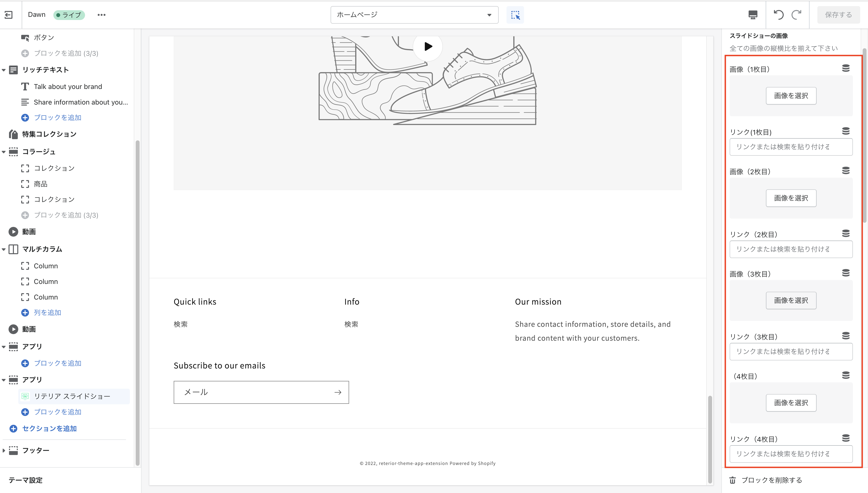Viewport: 868px width, 493px height.
Task: Open the three-dot theme actions menu
Action: [102, 15]
